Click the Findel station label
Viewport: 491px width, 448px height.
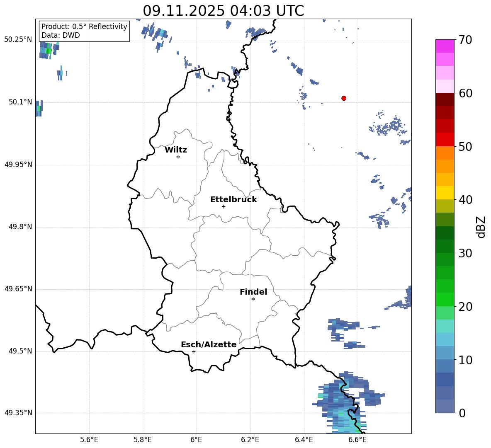(253, 292)
